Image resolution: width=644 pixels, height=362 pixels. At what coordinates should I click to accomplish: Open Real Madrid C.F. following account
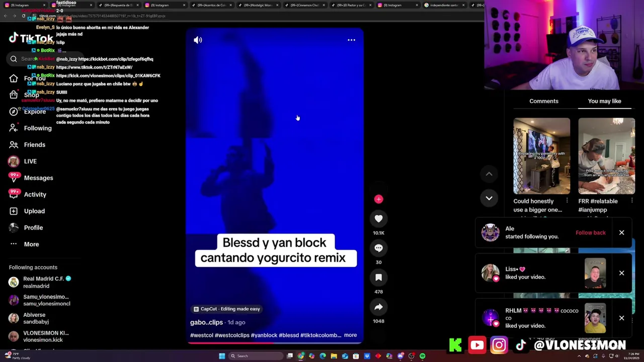pos(40,282)
